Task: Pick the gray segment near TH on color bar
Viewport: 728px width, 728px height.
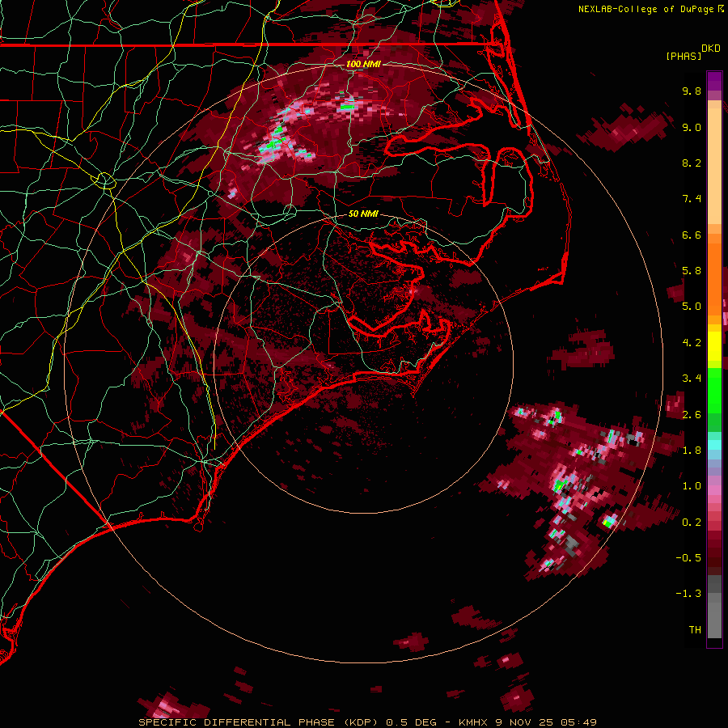Action: [714, 620]
